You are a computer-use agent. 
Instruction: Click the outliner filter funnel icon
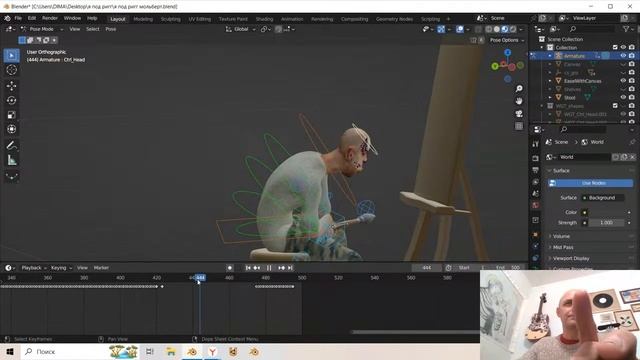tap(626, 29)
